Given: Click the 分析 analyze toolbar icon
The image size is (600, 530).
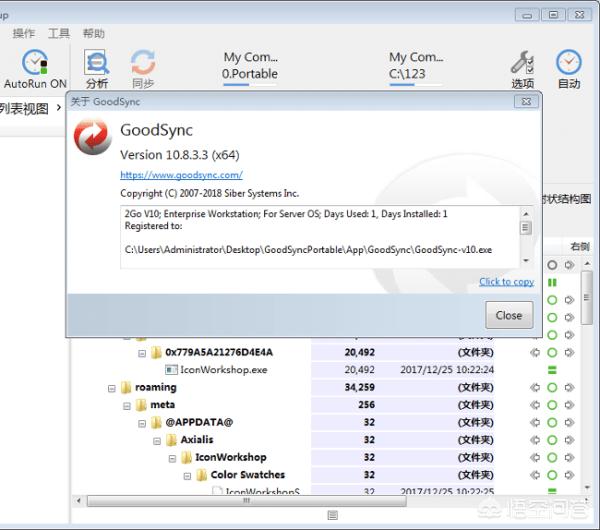Looking at the screenshot, I should click(96, 62).
